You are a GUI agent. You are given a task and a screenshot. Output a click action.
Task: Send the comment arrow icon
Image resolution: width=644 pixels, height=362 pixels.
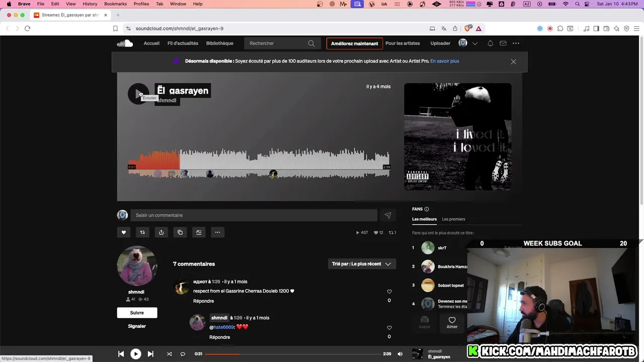coord(388,215)
